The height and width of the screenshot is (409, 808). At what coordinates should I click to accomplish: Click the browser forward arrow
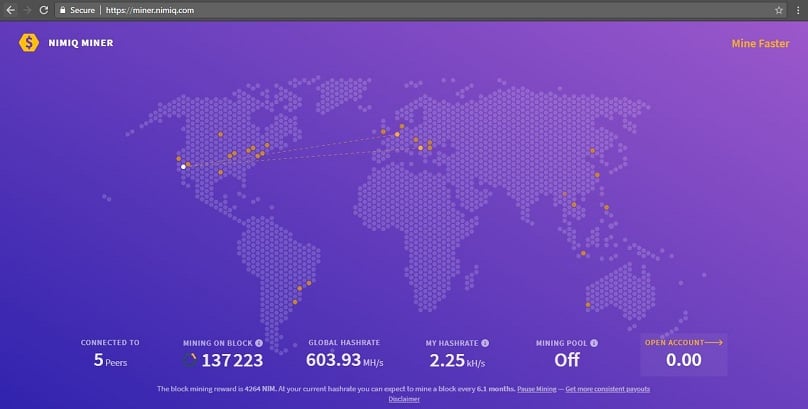point(27,10)
